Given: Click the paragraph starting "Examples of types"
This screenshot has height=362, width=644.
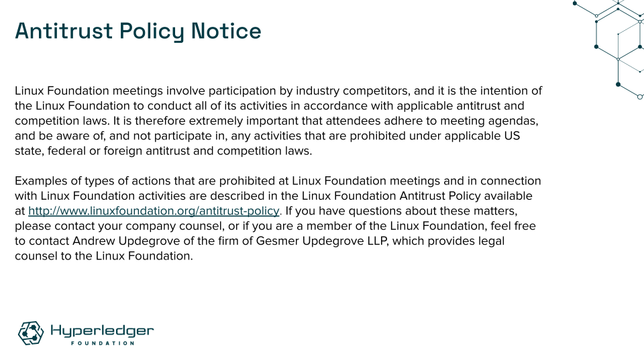Looking at the screenshot, I should click(x=278, y=219).
